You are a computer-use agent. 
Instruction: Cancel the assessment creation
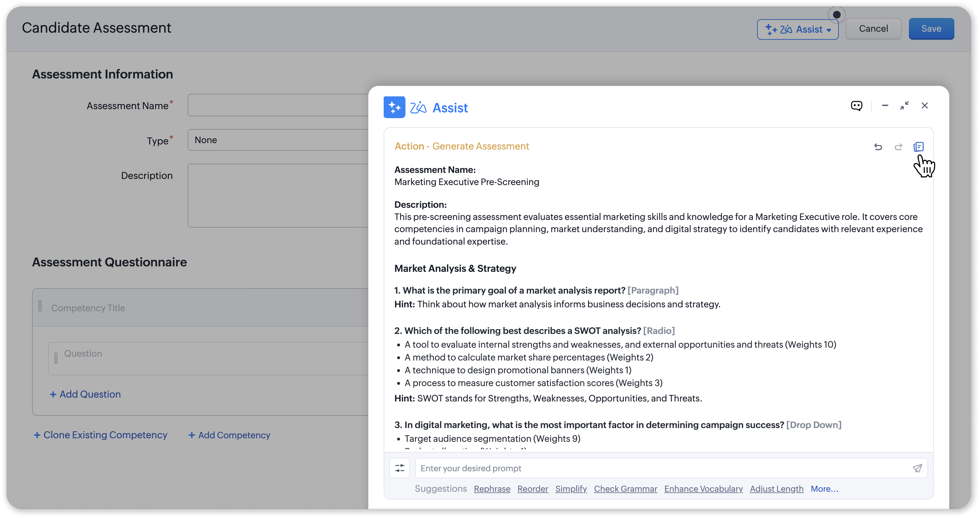coord(873,28)
